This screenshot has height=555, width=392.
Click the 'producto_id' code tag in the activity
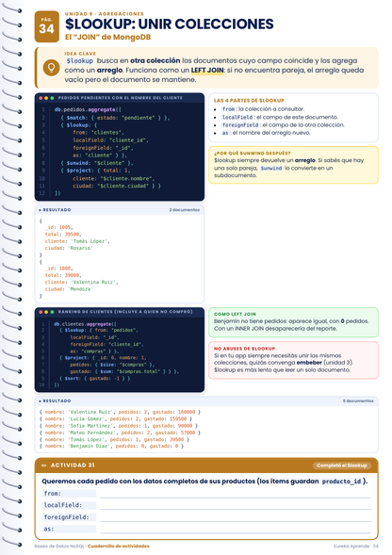[x=342, y=482]
